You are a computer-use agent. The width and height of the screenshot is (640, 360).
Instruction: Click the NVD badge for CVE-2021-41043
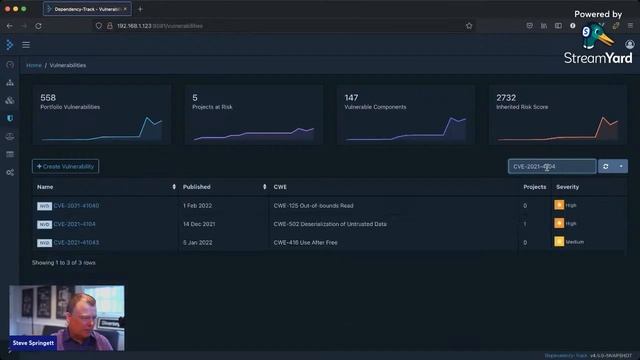click(44, 243)
